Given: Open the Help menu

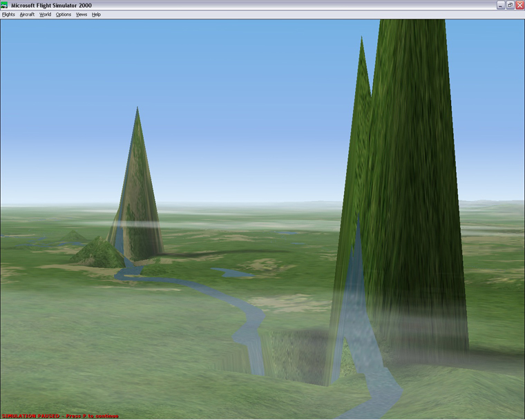Looking at the screenshot, I should point(96,15).
